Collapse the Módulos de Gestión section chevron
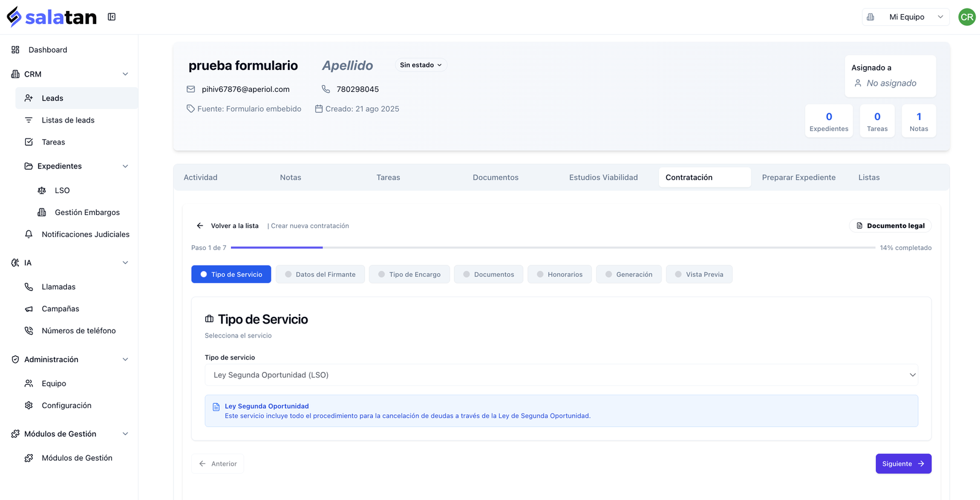980x500 pixels. pos(126,434)
